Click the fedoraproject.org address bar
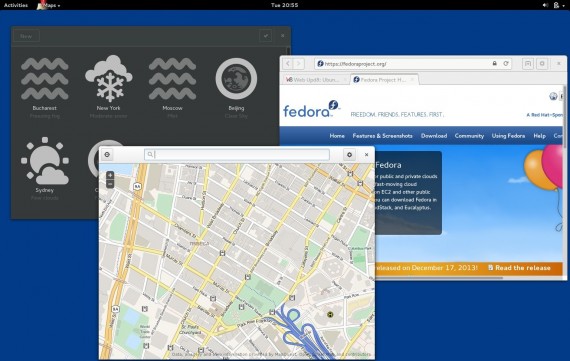The image size is (570, 361). click(413, 64)
